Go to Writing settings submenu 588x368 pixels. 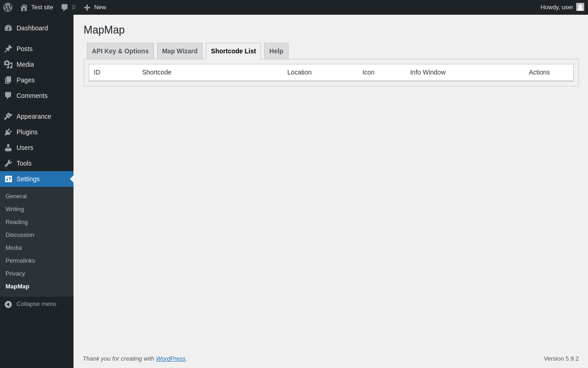click(x=15, y=209)
